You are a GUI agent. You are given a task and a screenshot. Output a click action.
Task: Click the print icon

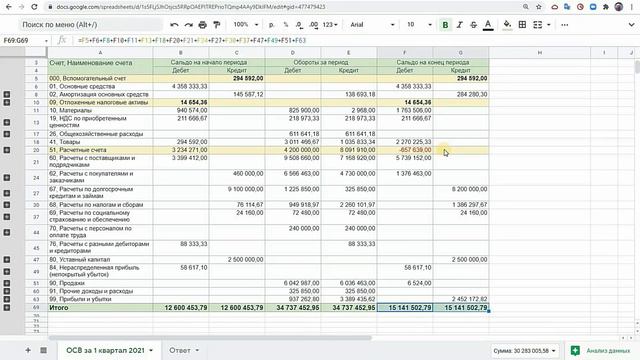[202, 25]
